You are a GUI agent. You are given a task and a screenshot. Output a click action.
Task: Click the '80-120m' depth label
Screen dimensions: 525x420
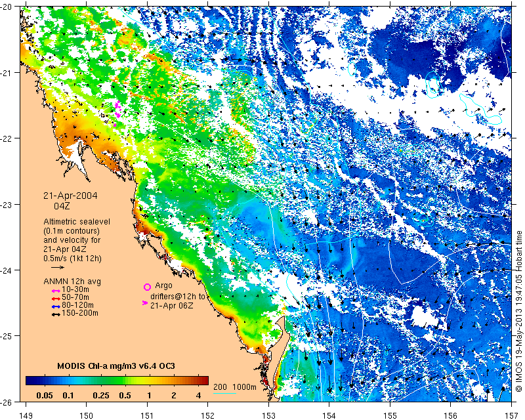point(77,305)
